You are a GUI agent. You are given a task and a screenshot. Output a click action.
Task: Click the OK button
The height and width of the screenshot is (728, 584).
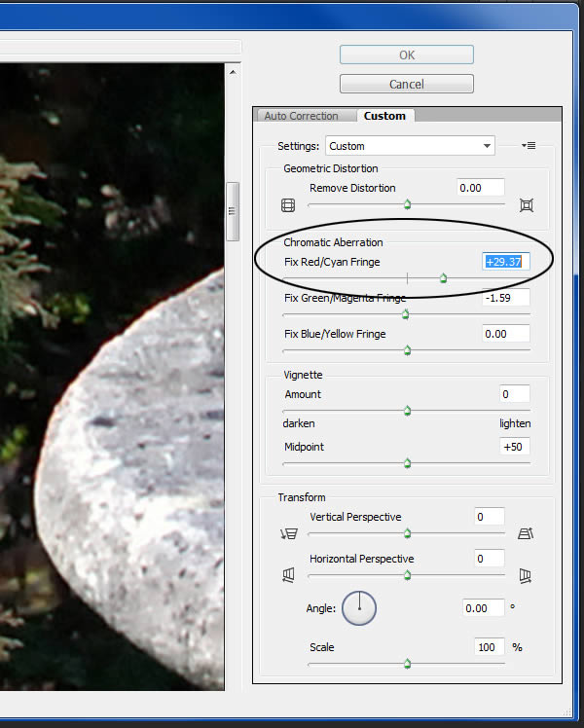click(x=407, y=55)
